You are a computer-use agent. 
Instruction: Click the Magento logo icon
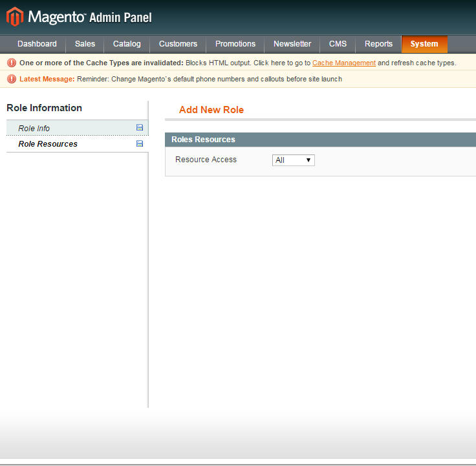(x=15, y=17)
